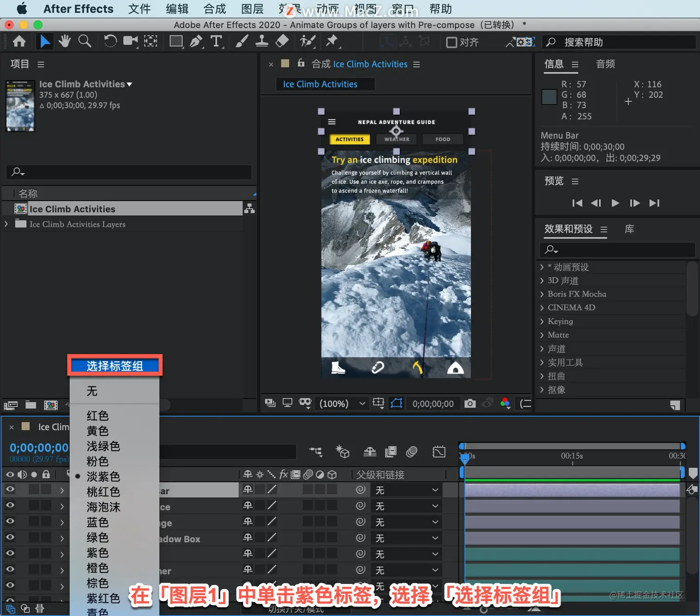Toggle the Snapping 对齐 checkbox
Screen dimensions: 700x616
coord(451,42)
